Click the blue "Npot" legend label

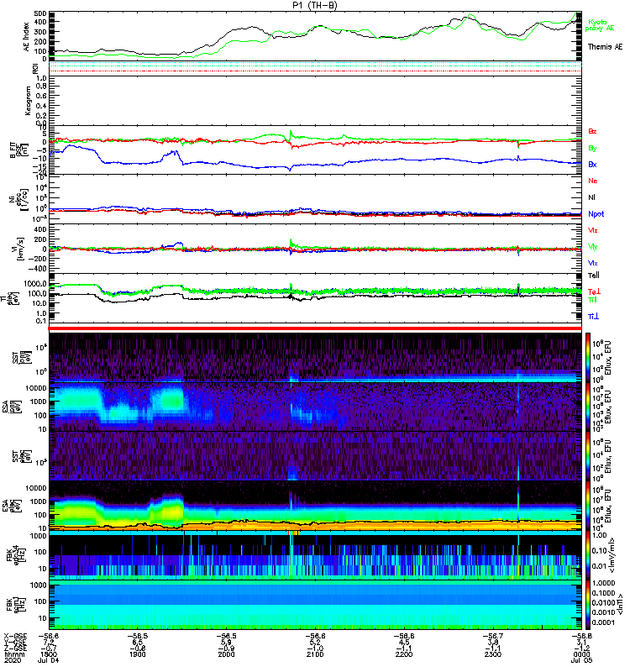click(x=596, y=214)
